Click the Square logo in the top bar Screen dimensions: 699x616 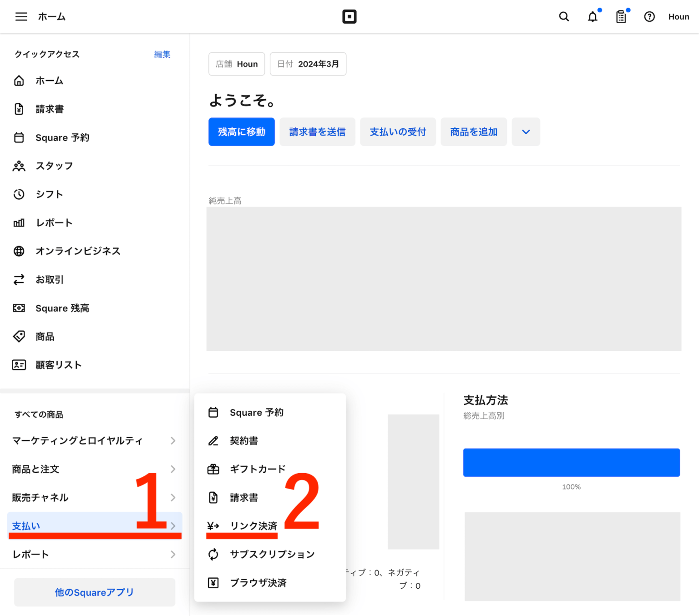point(349,16)
